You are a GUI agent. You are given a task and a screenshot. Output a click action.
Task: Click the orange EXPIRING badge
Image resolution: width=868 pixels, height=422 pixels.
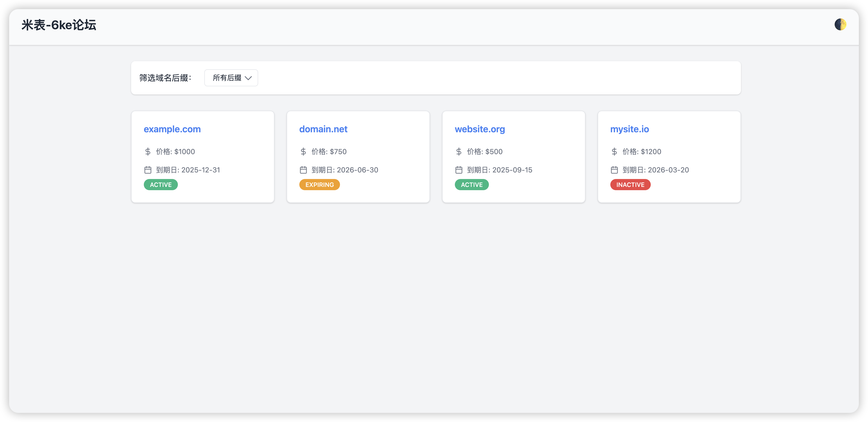(319, 185)
